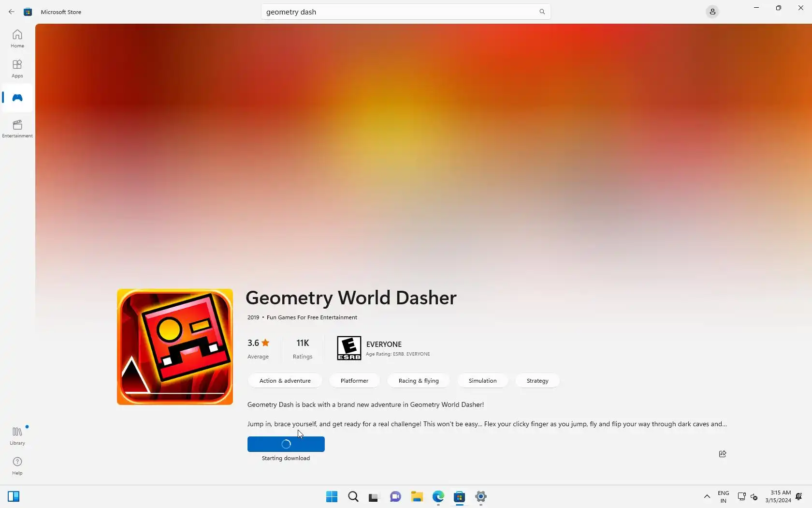
Task: Open the Entertainment section
Action: (x=17, y=129)
